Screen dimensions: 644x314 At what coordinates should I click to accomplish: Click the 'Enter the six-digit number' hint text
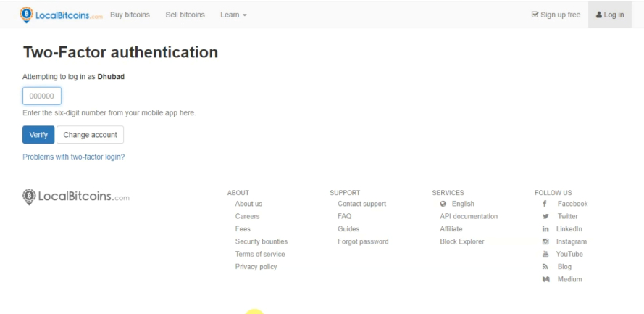point(109,113)
